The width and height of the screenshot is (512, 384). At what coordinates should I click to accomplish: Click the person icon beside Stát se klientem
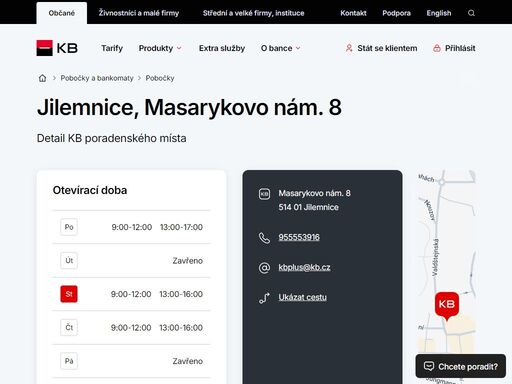coord(349,48)
